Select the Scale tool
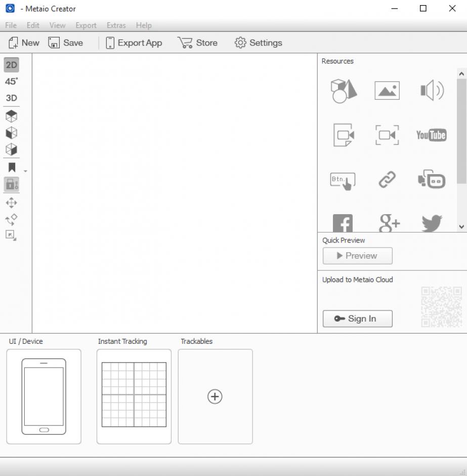 [x=11, y=235]
